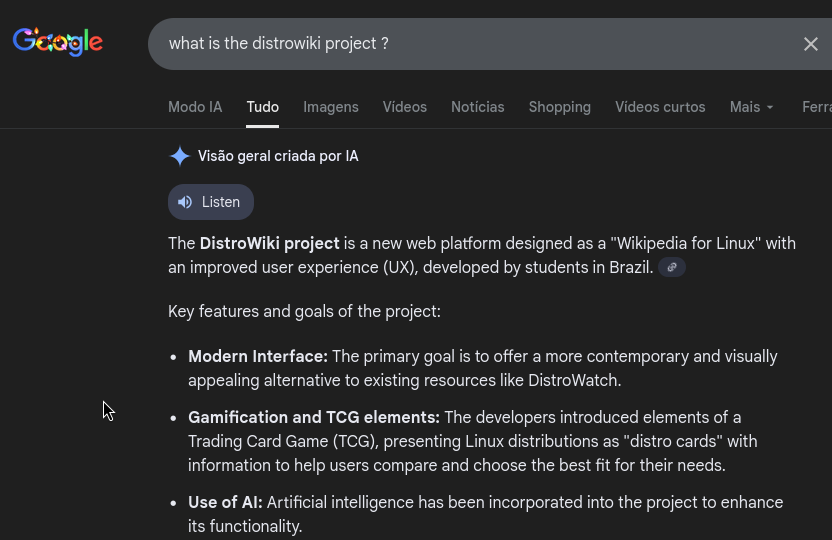Click the Google logo
Image resolution: width=832 pixels, height=540 pixels.
[x=58, y=42]
